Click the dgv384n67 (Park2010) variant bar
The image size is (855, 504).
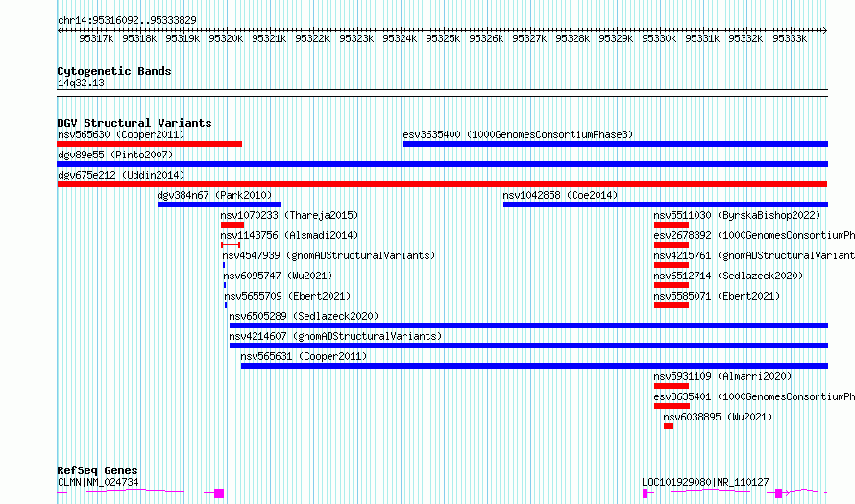pos(219,204)
